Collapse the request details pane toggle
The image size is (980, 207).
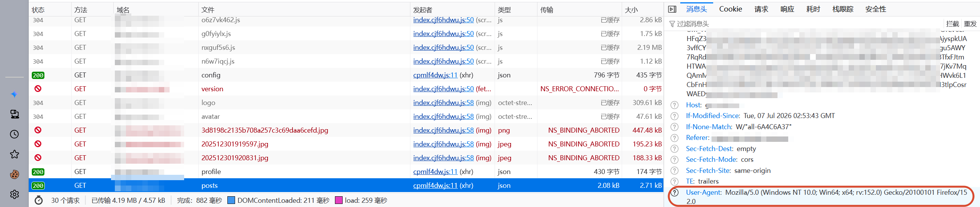tap(672, 9)
